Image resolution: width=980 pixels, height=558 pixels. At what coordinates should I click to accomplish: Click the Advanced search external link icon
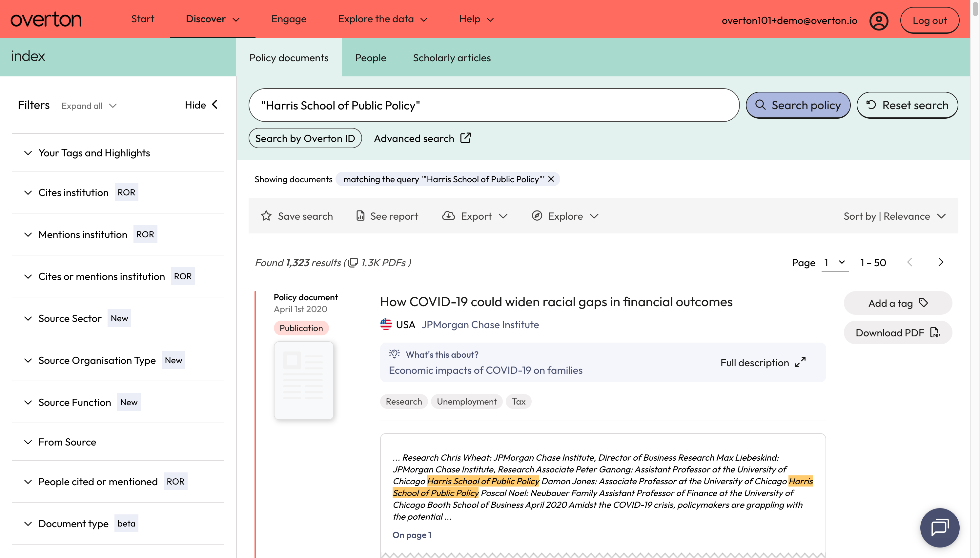click(x=465, y=138)
